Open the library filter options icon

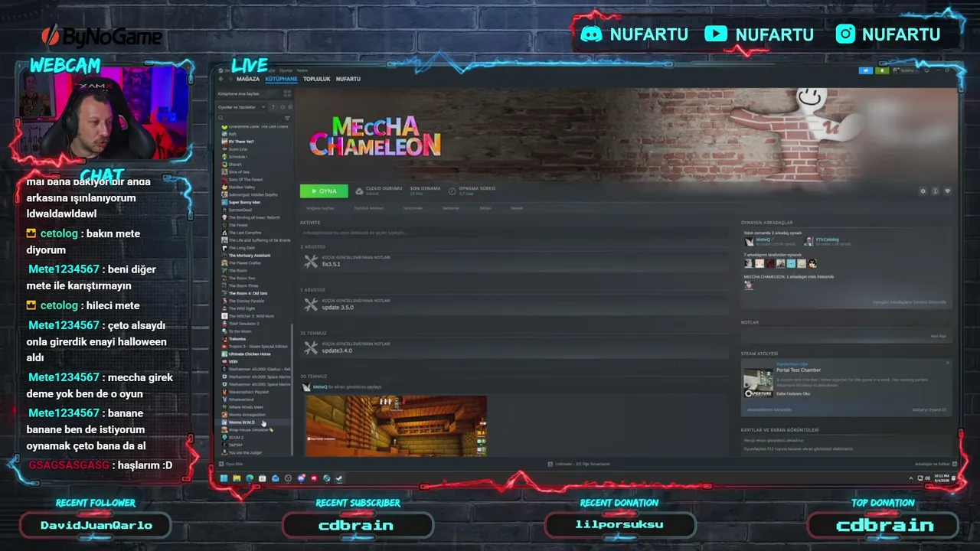click(287, 119)
